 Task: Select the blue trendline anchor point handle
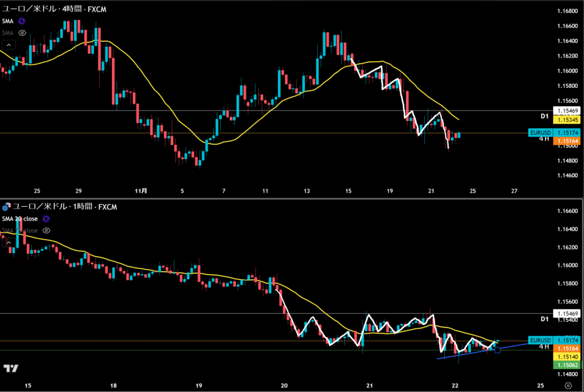tap(497, 349)
